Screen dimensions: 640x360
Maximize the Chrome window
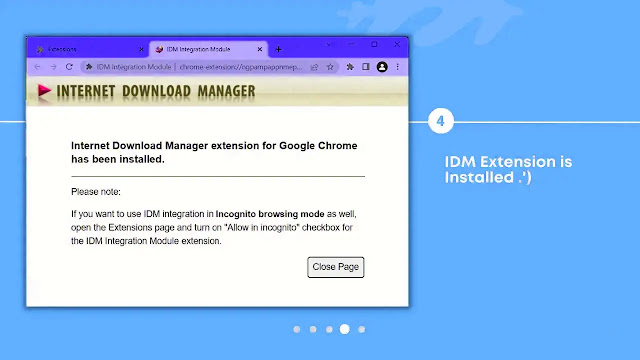click(374, 44)
